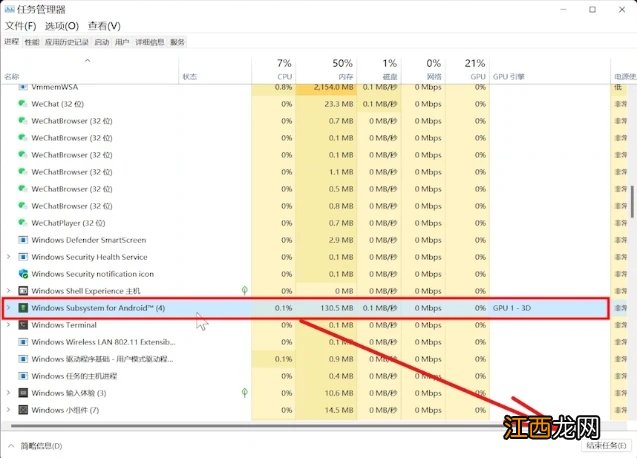The height and width of the screenshot is (458, 637).
Task: Select Windows Defender SmartScreen process name
Action: pos(89,240)
